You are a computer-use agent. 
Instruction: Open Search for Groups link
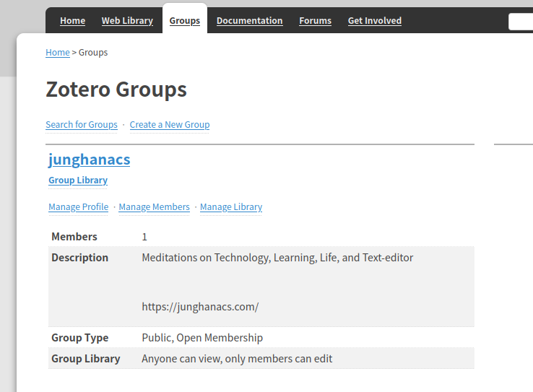click(x=82, y=125)
